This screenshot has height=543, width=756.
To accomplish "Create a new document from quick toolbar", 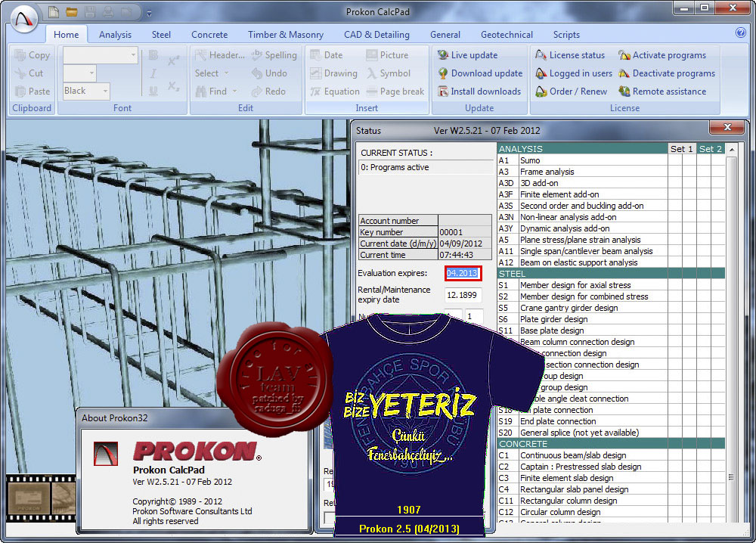I will tap(54, 12).
